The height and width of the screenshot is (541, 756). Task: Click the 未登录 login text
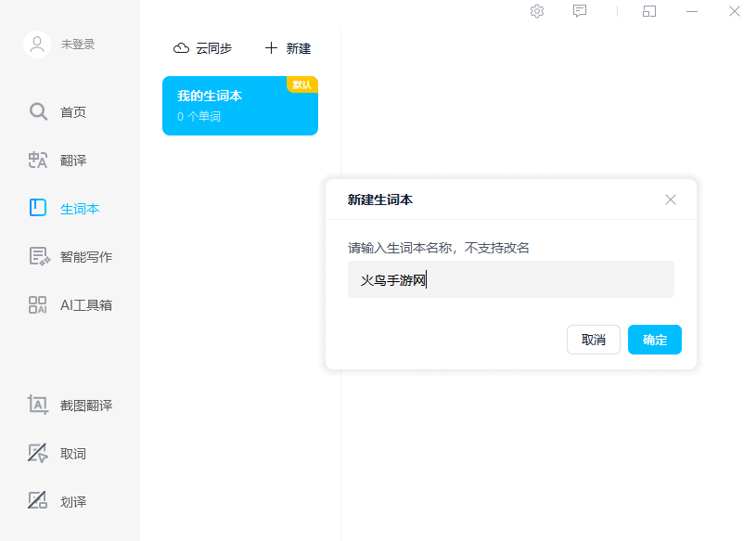click(x=78, y=45)
